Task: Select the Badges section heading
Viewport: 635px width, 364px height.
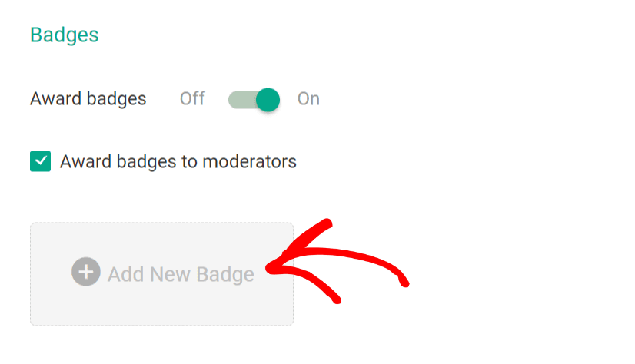Action: coord(64,35)
